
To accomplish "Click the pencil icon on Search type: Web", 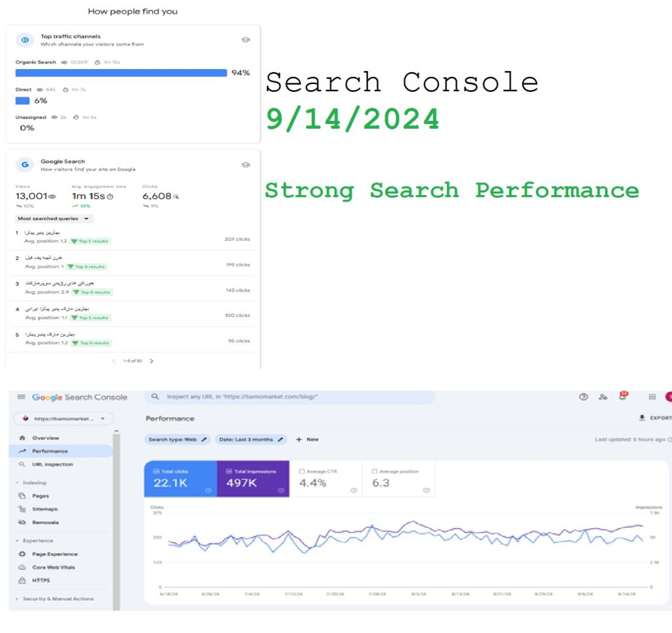I will (x=204, y=439).
